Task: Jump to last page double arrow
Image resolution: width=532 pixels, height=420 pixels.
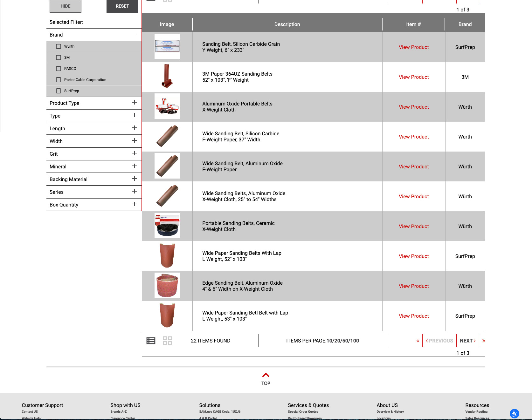Action: pyautogui.click(x=484, y=341)
